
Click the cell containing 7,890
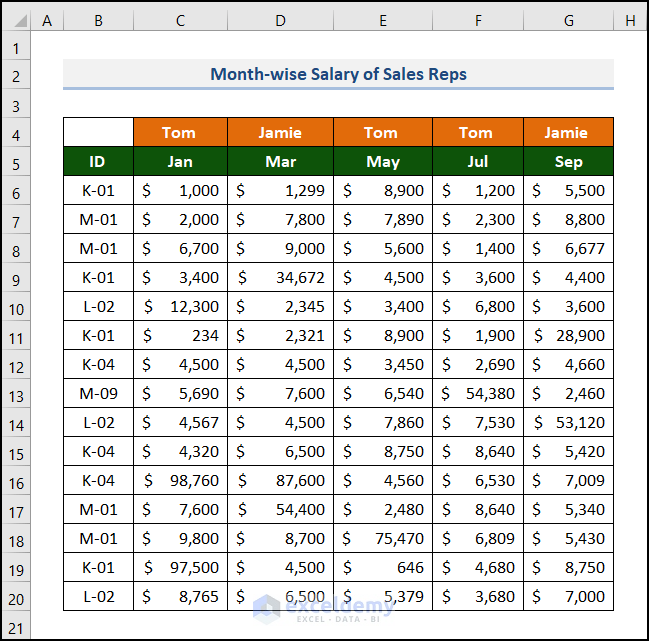tap(383, 219)
